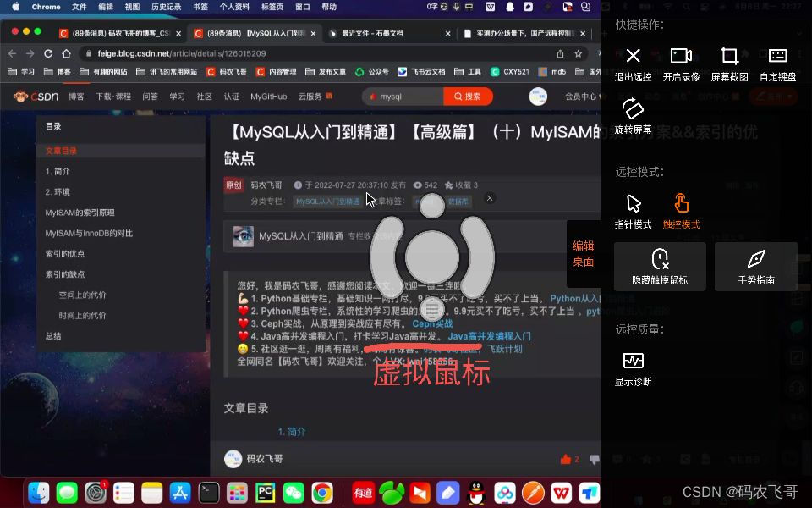Toggle 隐藏触摸鼠标 to hide virtual mouse
The image size is (812, 508).
[x=660, y=267]
